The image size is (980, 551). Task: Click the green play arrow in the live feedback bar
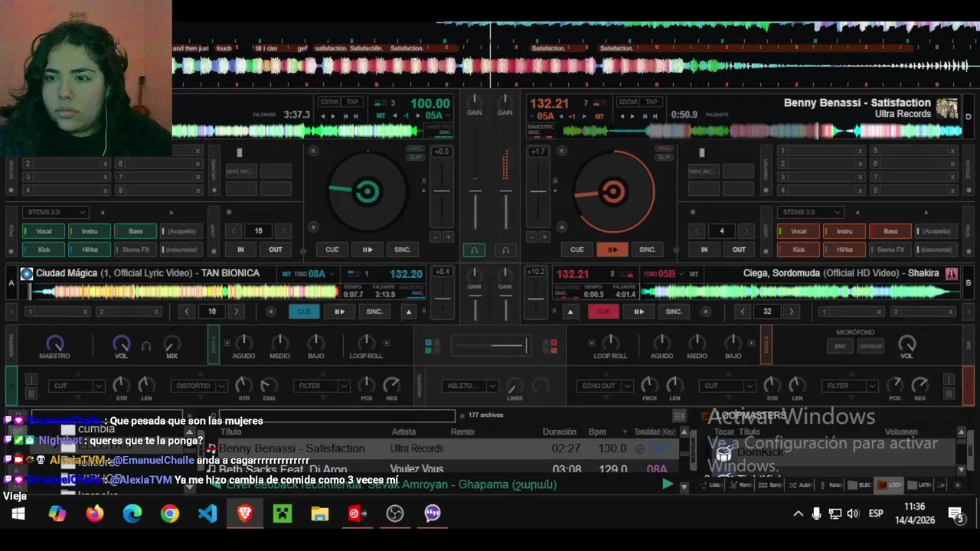tap(668, 484)
